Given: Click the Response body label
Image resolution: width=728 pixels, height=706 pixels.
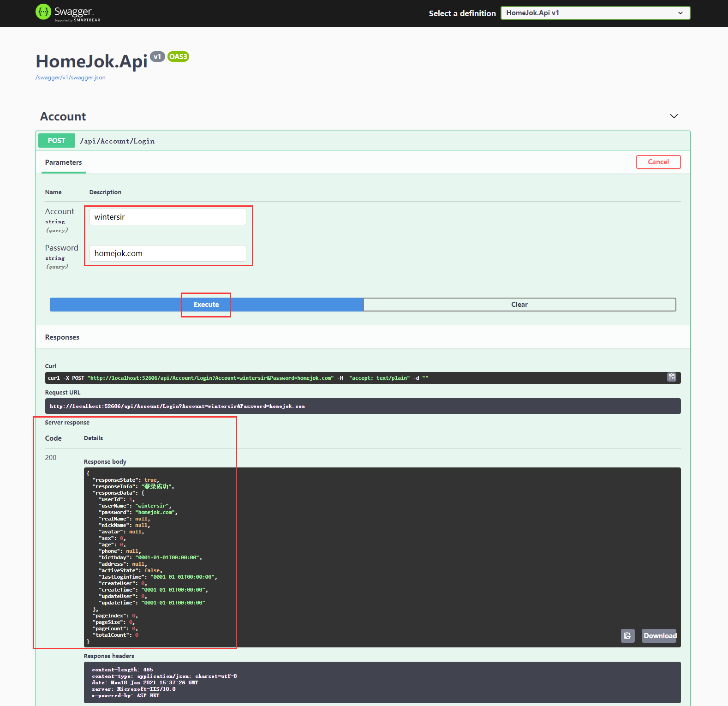Looking at the screenshot, I should click(x=105, y=461).
